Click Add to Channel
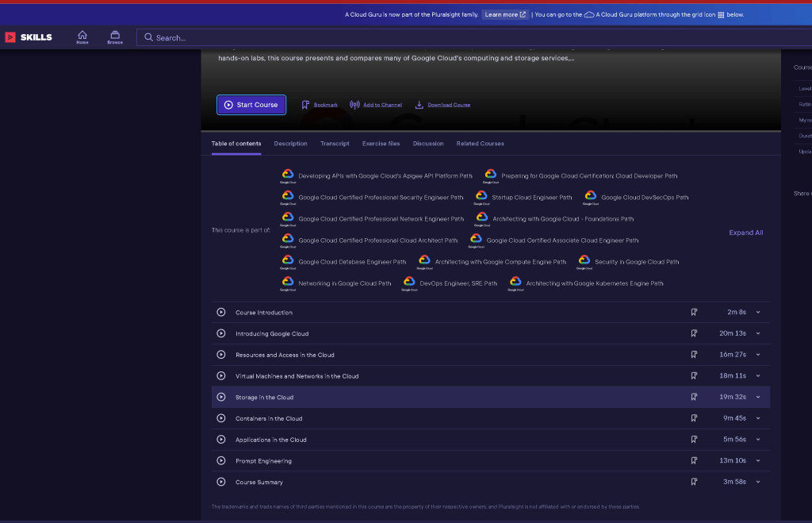 [376, 105]
